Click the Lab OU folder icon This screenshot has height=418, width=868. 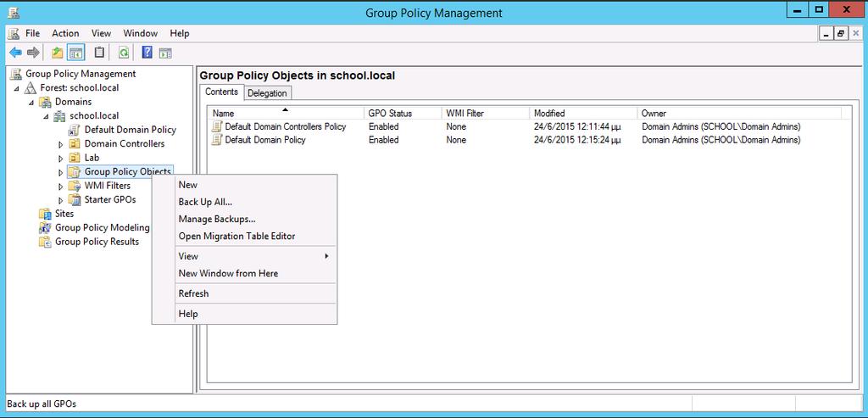coord(75,158)
